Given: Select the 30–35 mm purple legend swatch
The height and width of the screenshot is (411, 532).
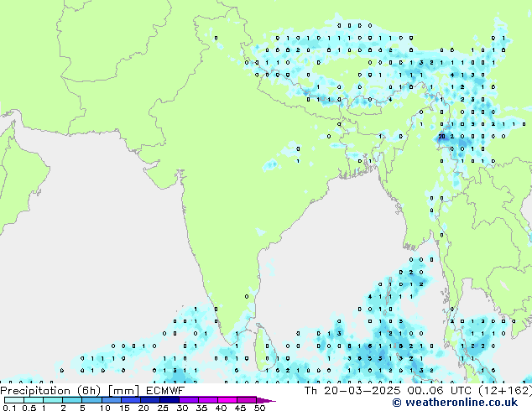Looking at the screenshot, I should click(x=188, y=400).
